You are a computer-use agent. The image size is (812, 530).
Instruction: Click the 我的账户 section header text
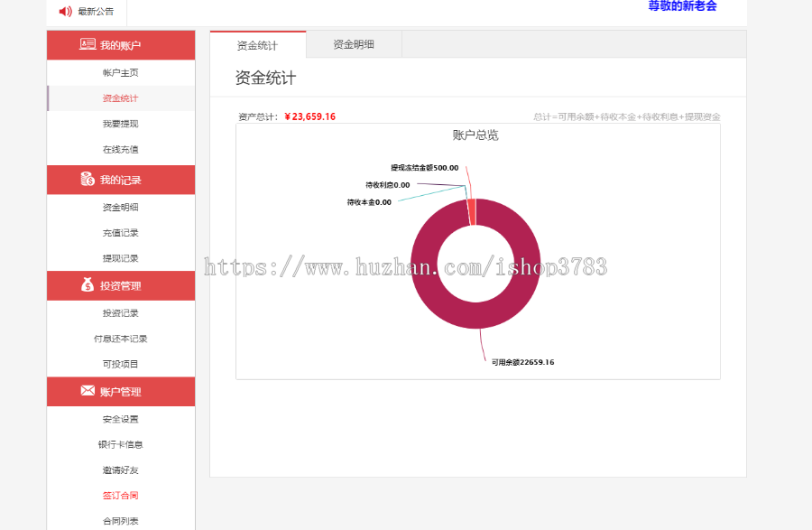click(120, 45)
